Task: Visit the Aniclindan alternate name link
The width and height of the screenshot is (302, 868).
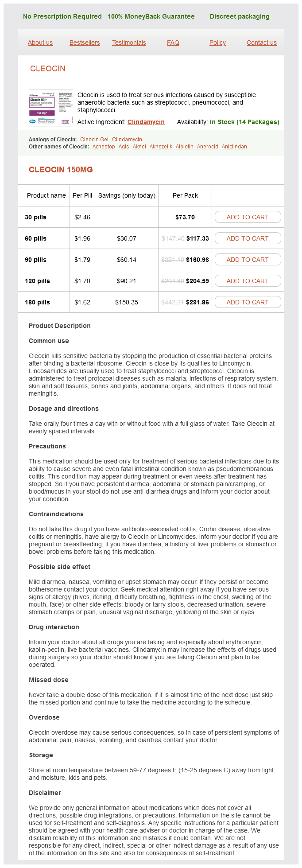Action: (x=234, y=147)
